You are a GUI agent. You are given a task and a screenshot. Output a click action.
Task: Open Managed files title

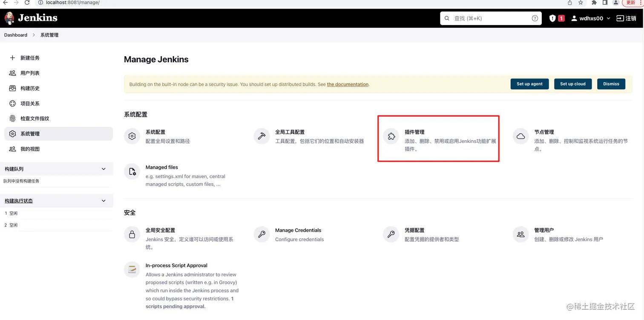(162, 167)
